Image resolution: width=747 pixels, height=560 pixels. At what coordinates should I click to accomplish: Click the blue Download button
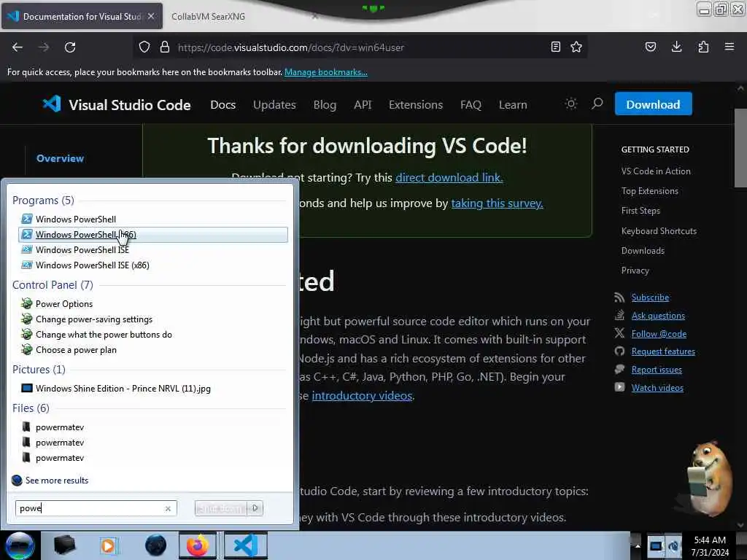653,104
